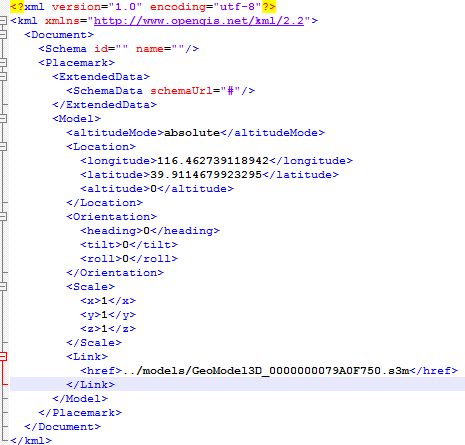465x445 pixels.
Task: Click the xml version declaration line
Action: click(x=143, y=7)
